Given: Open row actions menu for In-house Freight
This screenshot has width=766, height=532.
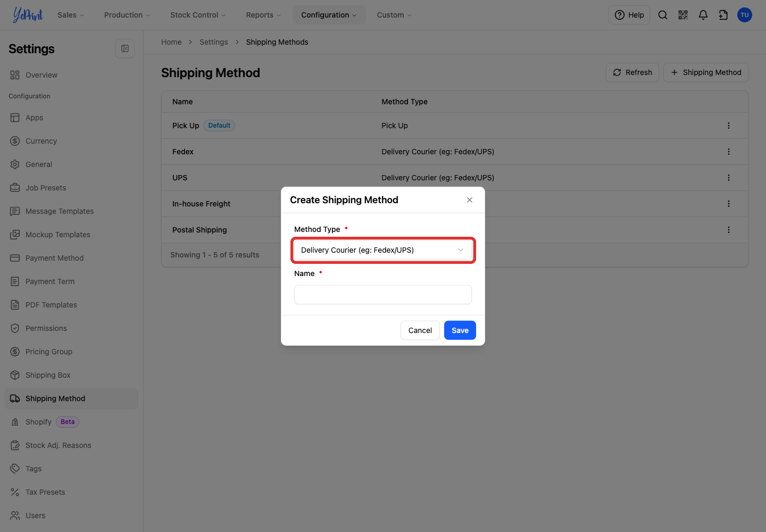Looking at the screenshot, I should pyautogui.click(x=729, y=204).
